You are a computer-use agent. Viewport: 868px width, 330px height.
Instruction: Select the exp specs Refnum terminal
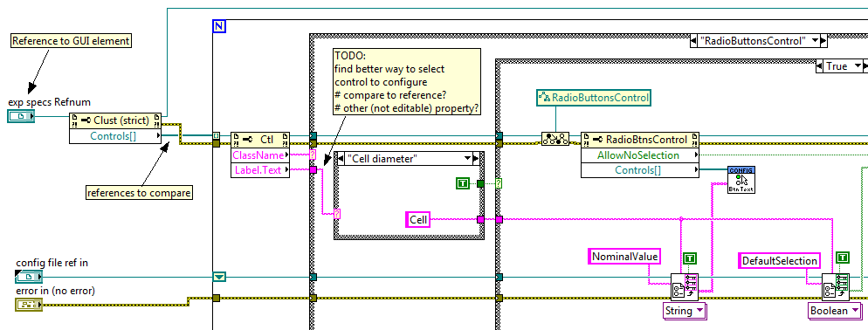[21, 116]
